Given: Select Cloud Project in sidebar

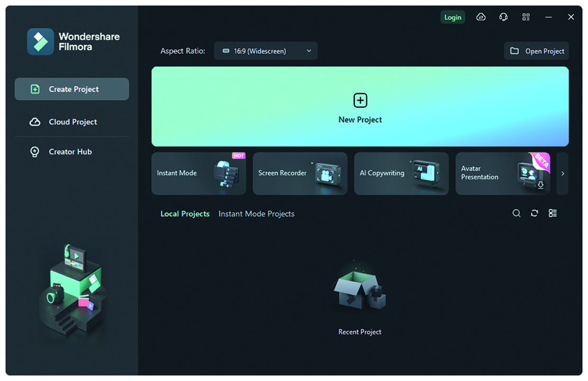Looking at the screenshot, I should [72, 122].
